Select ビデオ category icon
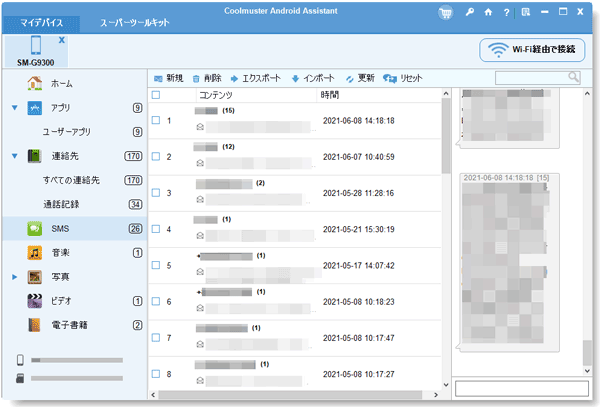The width and height of the screenshot is (600, 407). pyautogui.click(x=34, y=301)
